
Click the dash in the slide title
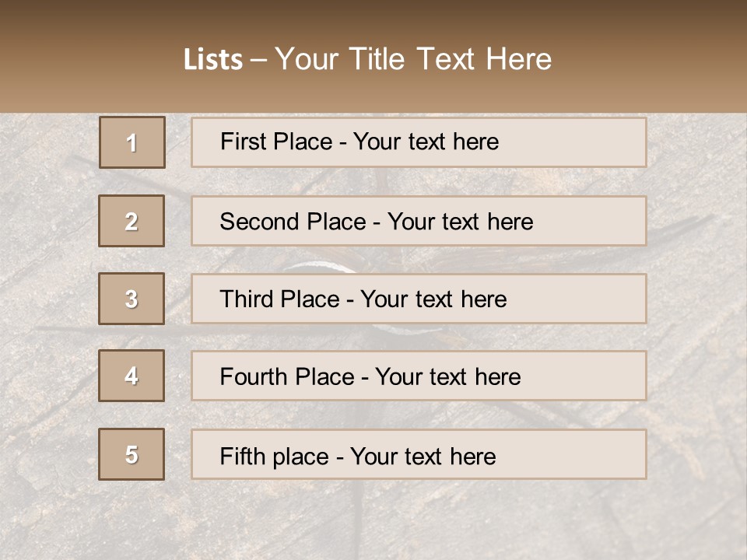coord(258,60)
